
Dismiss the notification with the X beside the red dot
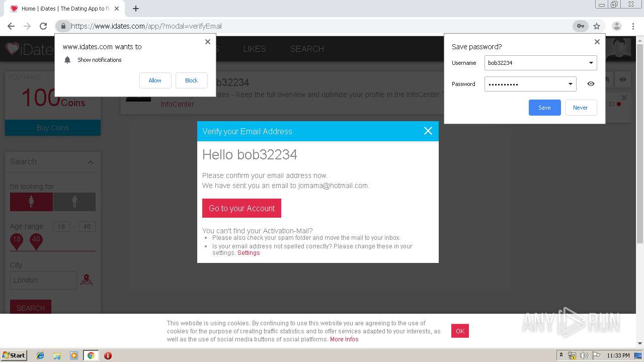(x=624, y=98)
